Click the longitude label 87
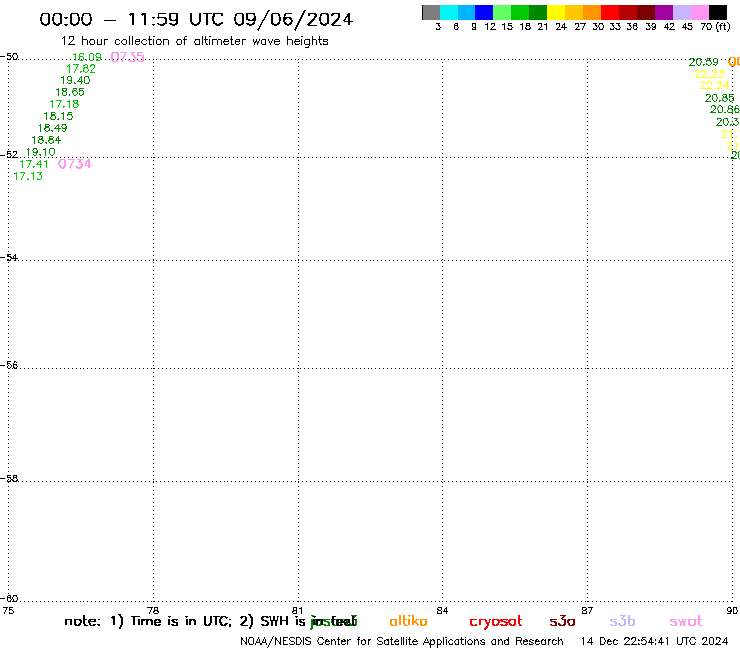 (587, 611)
